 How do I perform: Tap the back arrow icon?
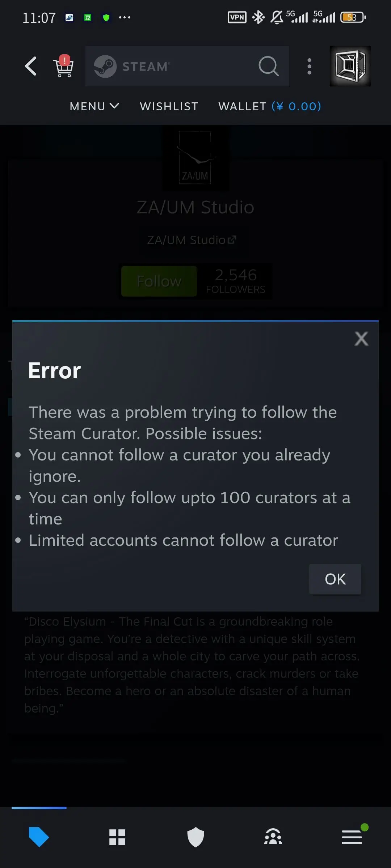[x=31, y=66]
